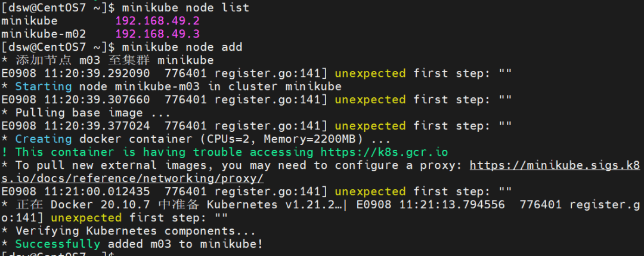644x256 pixels.
Task: Click the green "Successfully" word
Action: click(58, 244)
